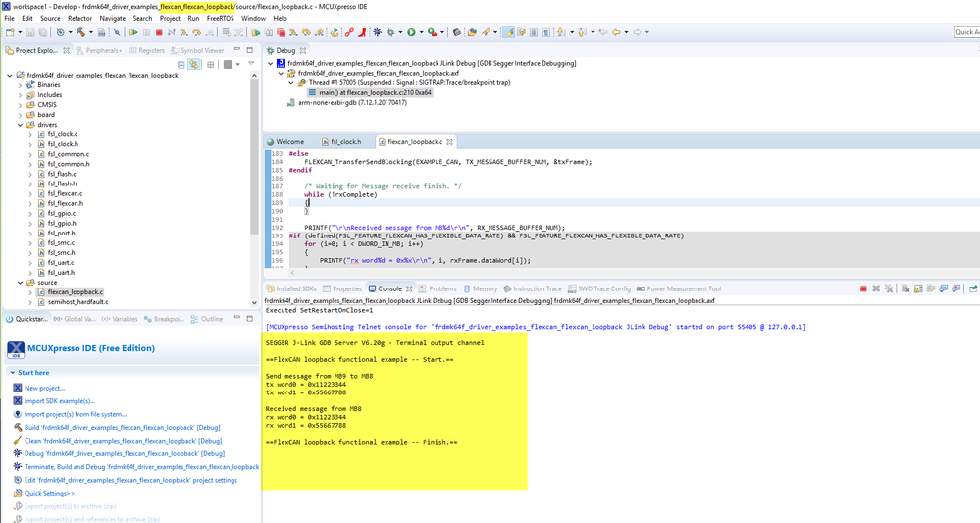This screenshot has height=523, width=980.
Task: Switch to SWO Trace Config tab
Action: coord(599,288)
